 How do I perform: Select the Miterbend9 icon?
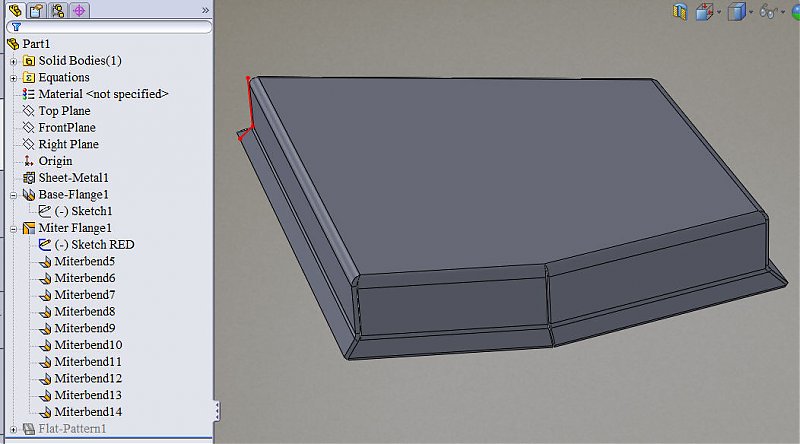[x=45, y=329]
